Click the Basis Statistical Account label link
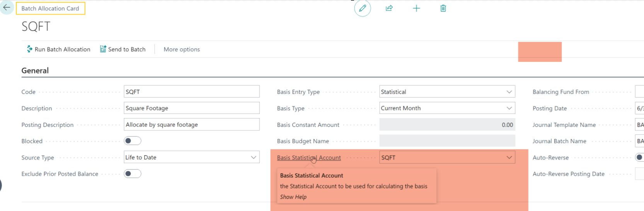 tap(308, 158)
